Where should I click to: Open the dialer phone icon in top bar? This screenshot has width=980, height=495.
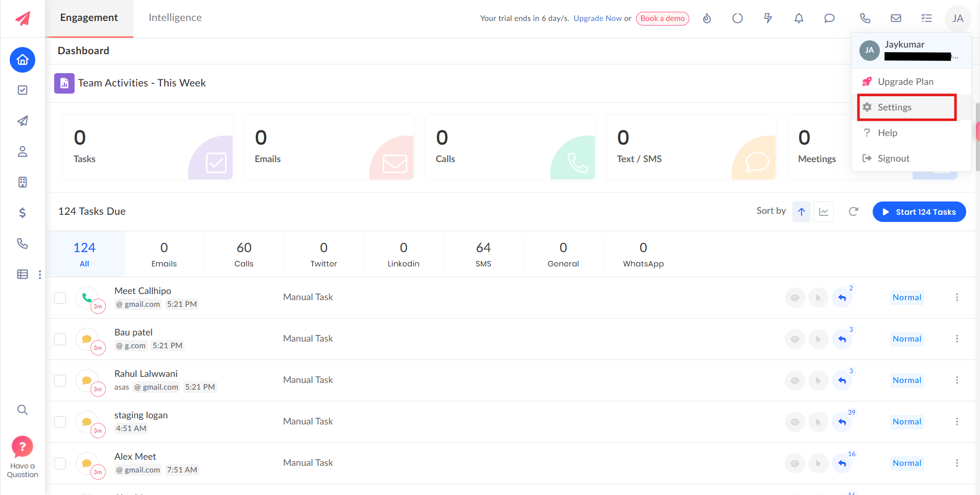(865, 18)
